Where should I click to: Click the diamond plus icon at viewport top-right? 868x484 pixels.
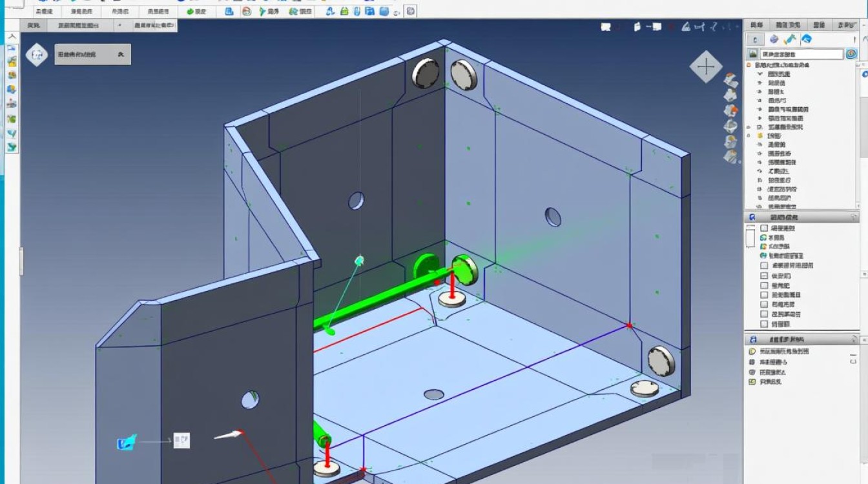click(x=706, y=66)
